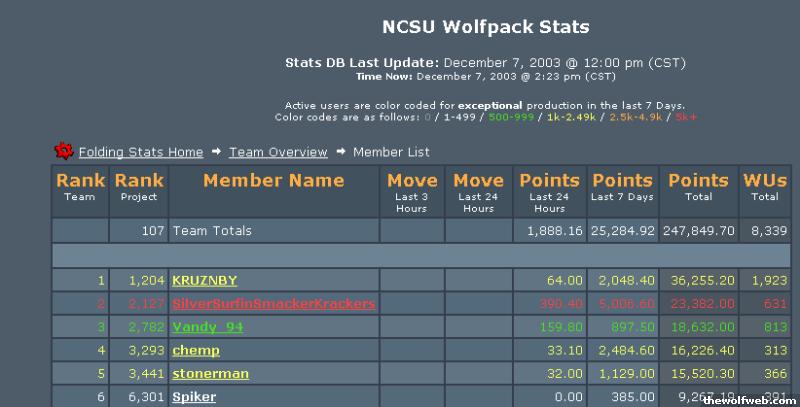Click the stonerman member link

click(x=210, y=374)
